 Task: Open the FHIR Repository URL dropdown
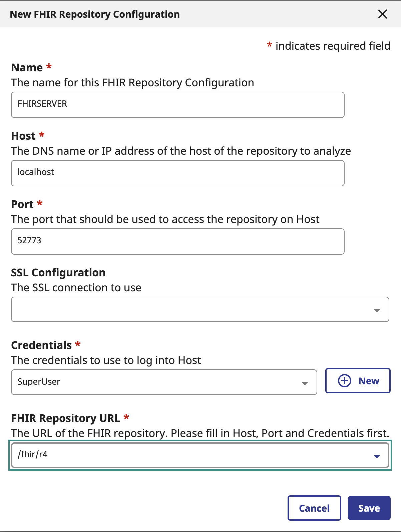200,455
